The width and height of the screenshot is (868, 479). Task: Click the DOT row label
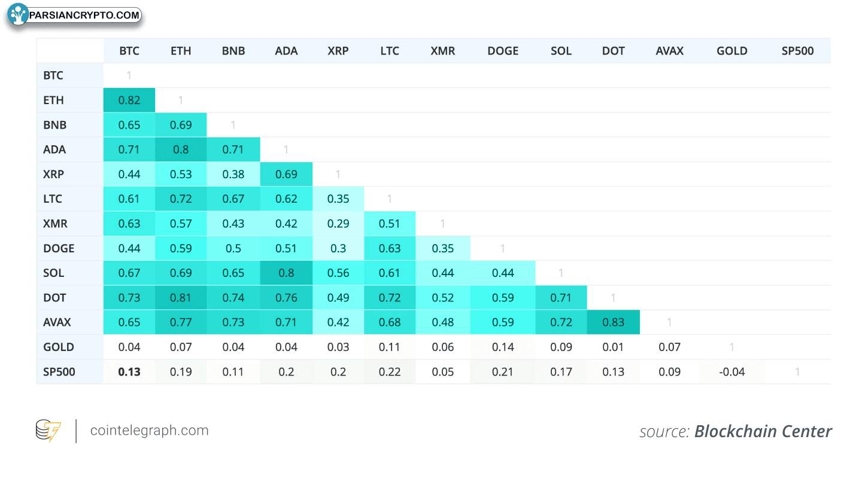coord(70,297)
